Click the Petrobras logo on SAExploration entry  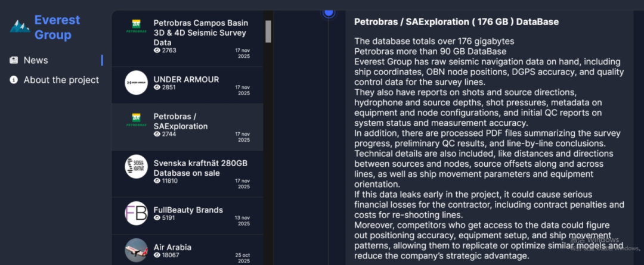pyautogui.click(x=136, y=120)
